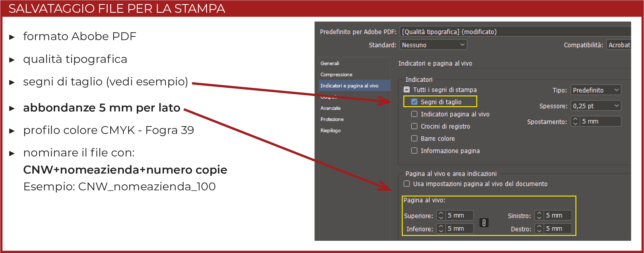Select the Generali section in sidebar
This screenshot has height=253, width=644.
coord(330,63)
